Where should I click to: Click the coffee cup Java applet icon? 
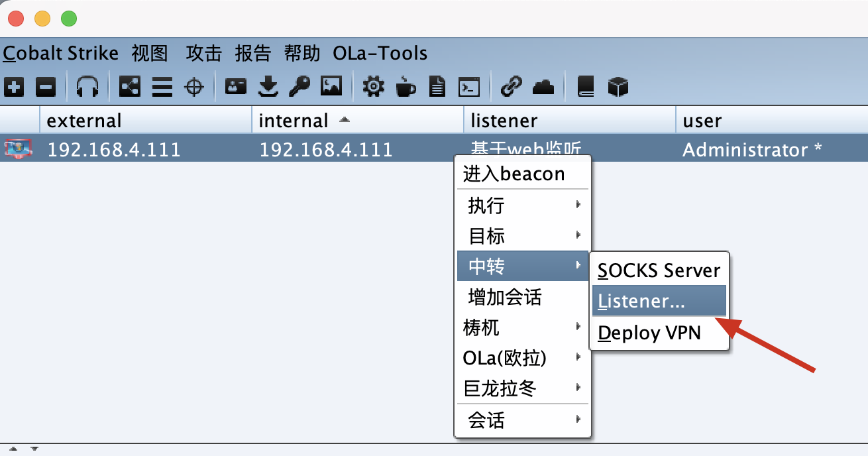(x=406, y=86)
